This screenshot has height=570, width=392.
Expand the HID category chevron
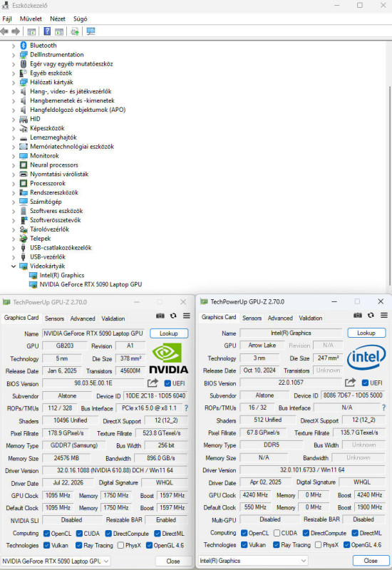click(x=14, y=119)
